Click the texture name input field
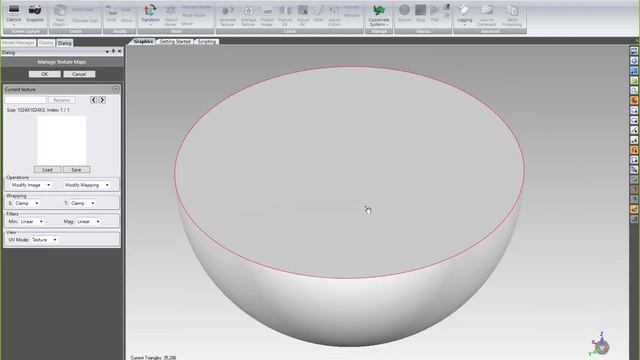Image resolution: width=640 pixels, height=360 pixels. [x=25, y=100]
